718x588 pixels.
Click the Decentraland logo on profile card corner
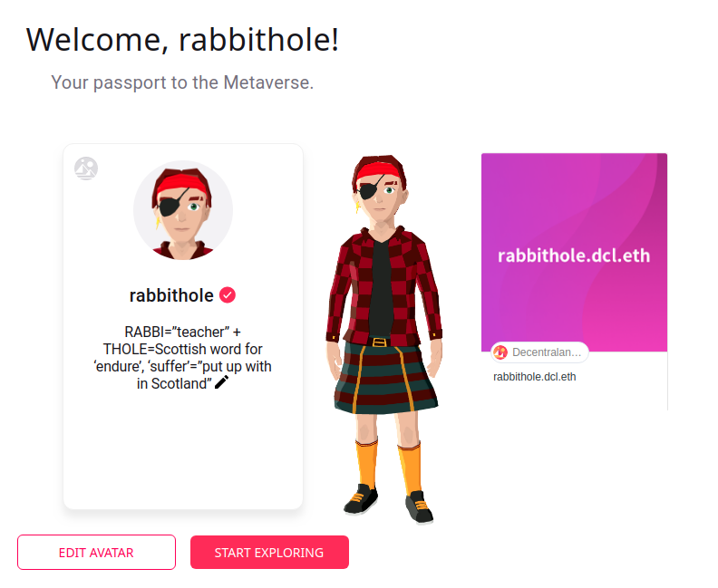coord(86,168)
